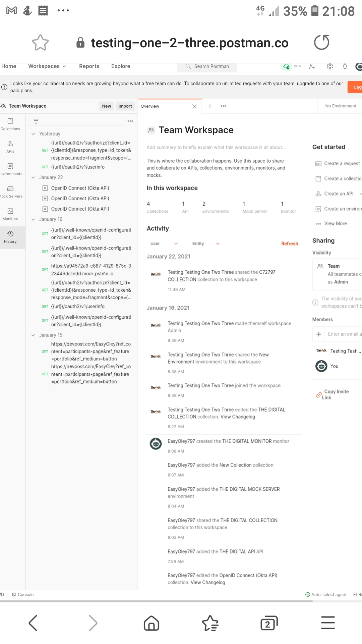Open the Monitors sidebar icon
Screen dimensions: 362x644
click(10, 214)
